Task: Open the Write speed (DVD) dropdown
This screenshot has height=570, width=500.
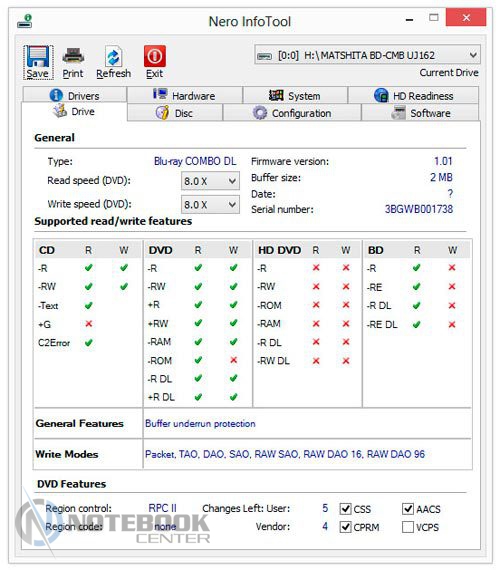Action: pos(210,204)
